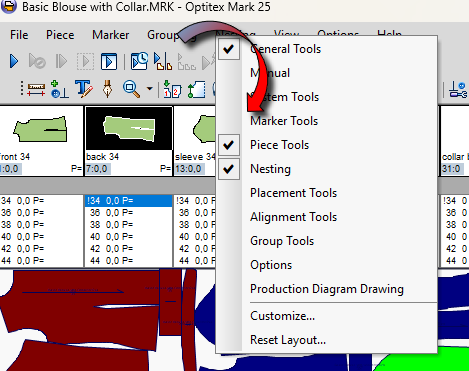
Task: Click the boxed play nesting icon
Action: pos(109,61)
